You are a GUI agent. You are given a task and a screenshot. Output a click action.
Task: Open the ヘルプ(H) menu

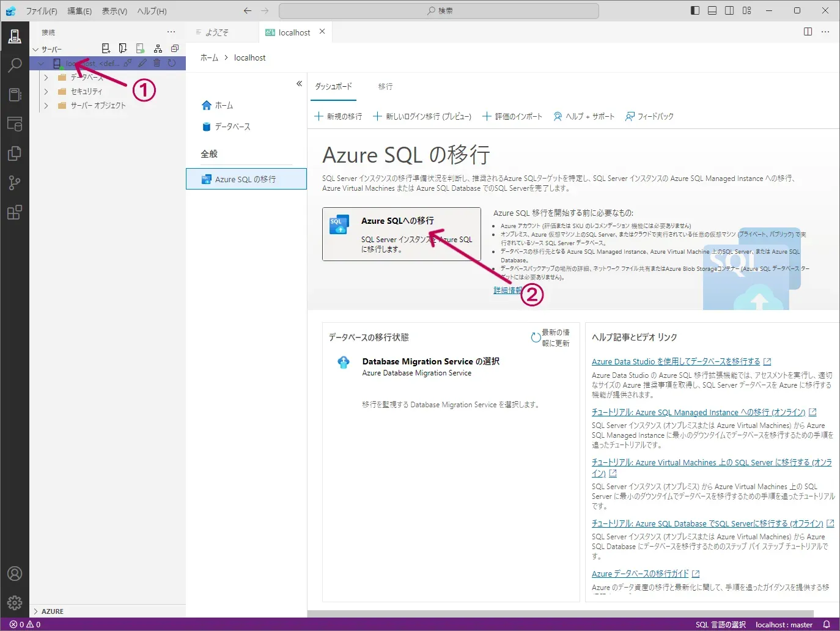coord(152,11)
